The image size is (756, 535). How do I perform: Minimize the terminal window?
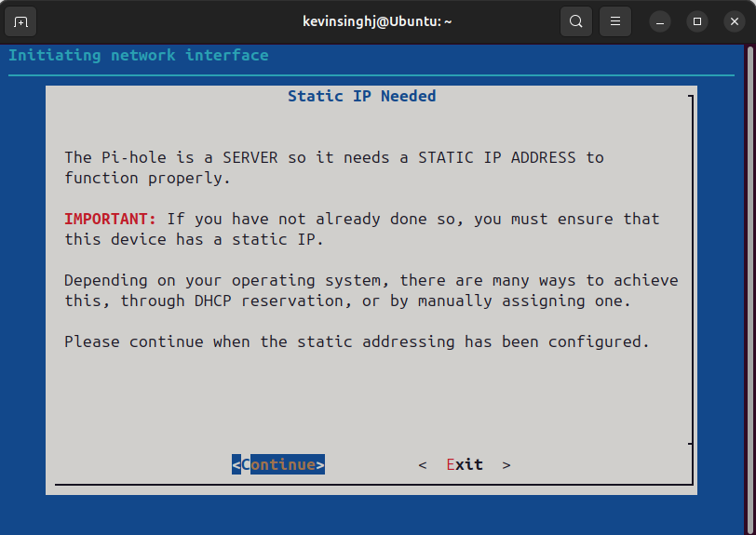(660, 21)
